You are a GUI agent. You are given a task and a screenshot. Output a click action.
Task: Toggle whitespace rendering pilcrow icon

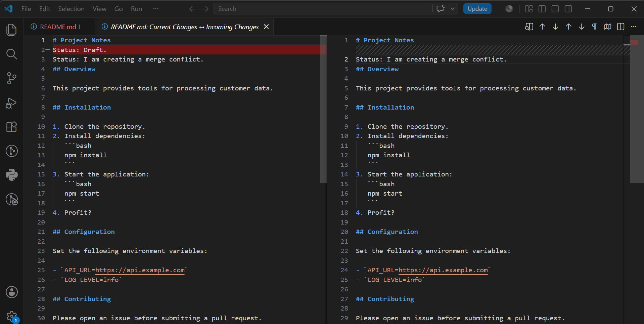click(594, 27)
